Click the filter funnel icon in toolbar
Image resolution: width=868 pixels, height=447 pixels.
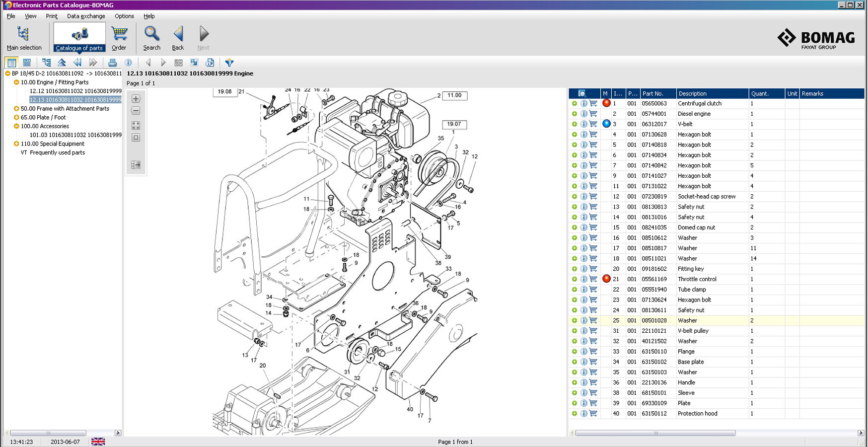tap(229, 63)
